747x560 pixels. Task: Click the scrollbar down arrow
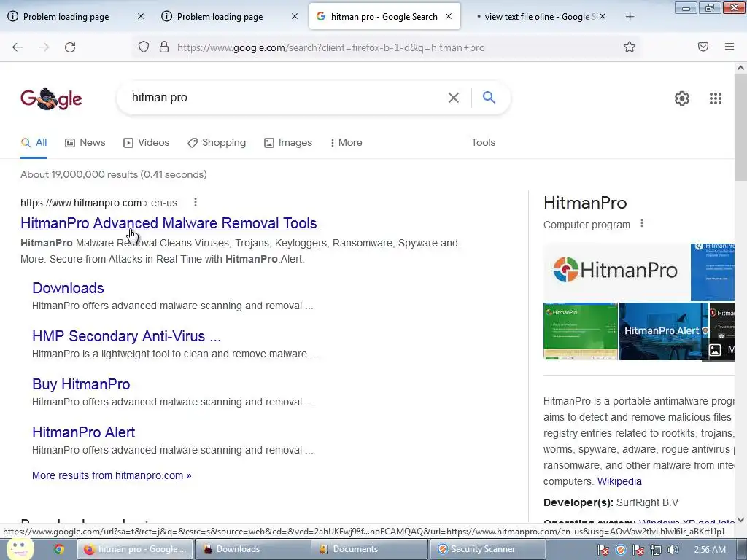click(x=740, y=519)
